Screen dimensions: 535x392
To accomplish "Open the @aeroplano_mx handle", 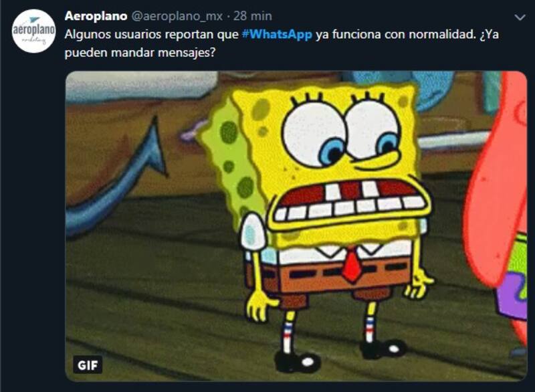I will pos(177,16).
